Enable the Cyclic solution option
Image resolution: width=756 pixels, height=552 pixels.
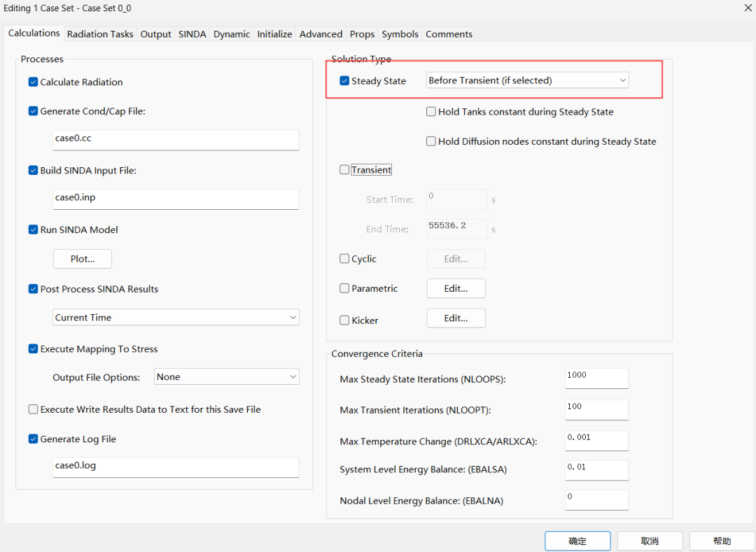point(344,259)
